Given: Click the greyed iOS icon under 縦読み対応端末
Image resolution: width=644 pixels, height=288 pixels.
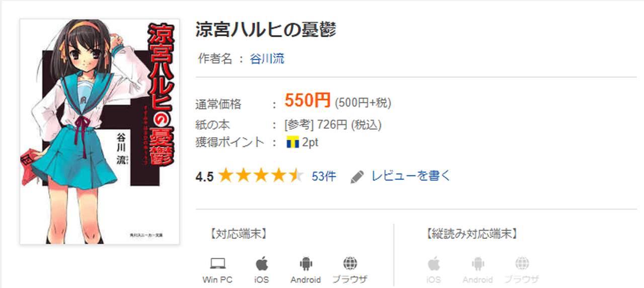Looking at the screenshot, I should (x=434, y=263).
